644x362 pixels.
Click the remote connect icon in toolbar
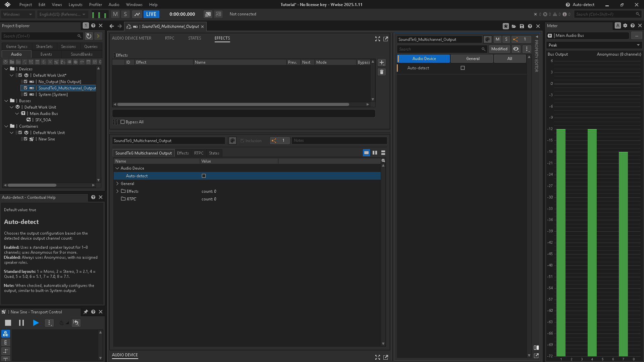click(208, 14)
